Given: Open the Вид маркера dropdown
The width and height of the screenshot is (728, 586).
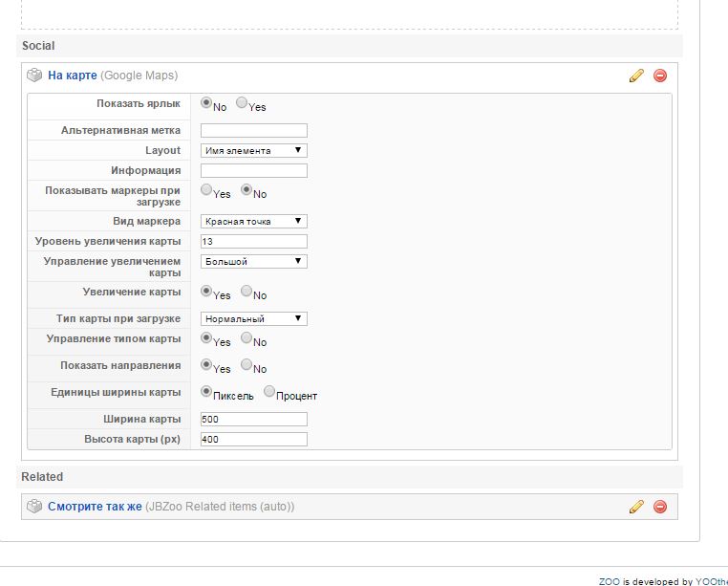Looking at the screenshot, I should (x=253, y=221).
